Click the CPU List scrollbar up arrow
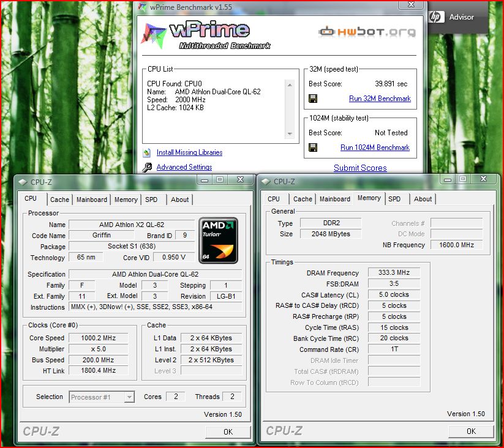This screenshot has height=448, width=504. click(290, 85)
